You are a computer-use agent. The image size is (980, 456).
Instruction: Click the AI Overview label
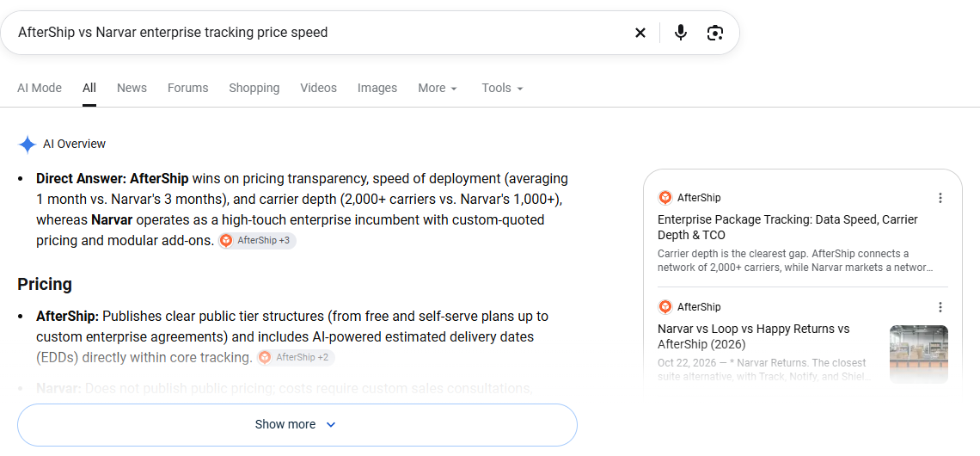[x=75, y=145]
